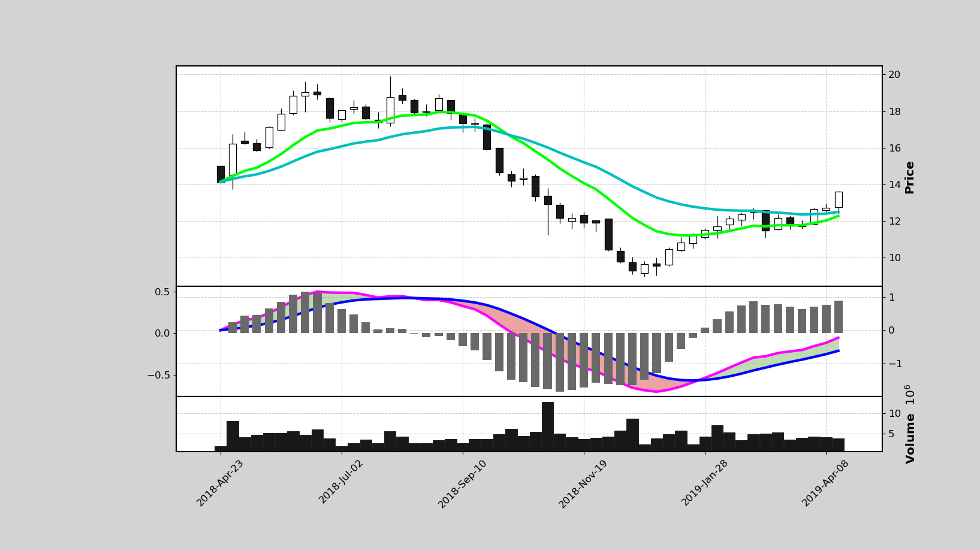980x551 pixels.
Task: Click the 2018-Sep-10 date label
Action: click(463, 484)
